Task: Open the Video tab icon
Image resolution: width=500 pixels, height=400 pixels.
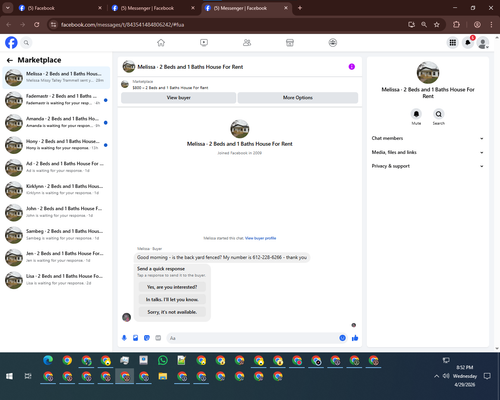Action: (x=204, y=43)
